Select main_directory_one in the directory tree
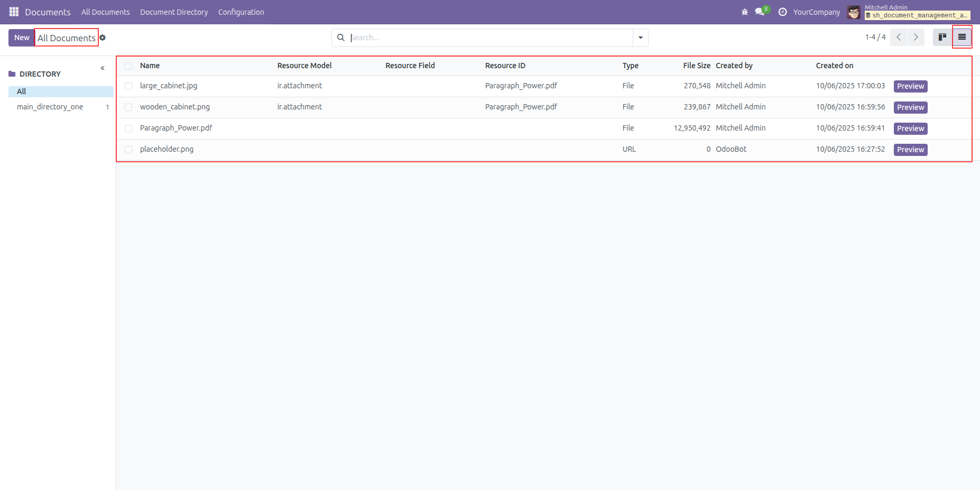 [50, 107]
